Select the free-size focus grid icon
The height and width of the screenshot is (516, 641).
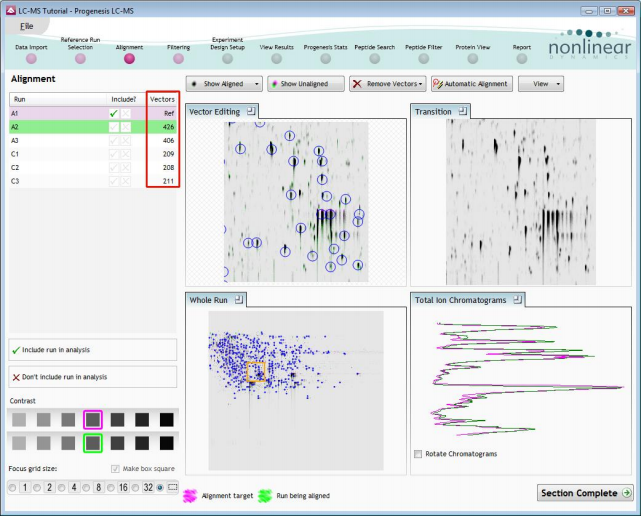point(173,487)
